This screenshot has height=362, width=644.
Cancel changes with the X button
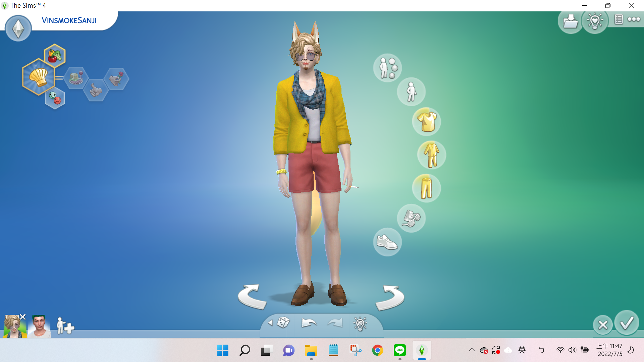point(603,325)
